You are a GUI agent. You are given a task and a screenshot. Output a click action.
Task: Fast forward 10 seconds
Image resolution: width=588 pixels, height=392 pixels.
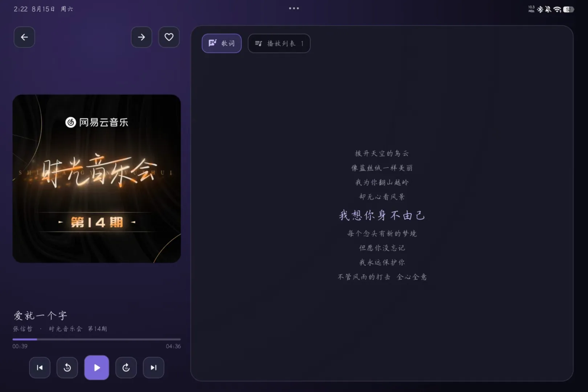126,368
